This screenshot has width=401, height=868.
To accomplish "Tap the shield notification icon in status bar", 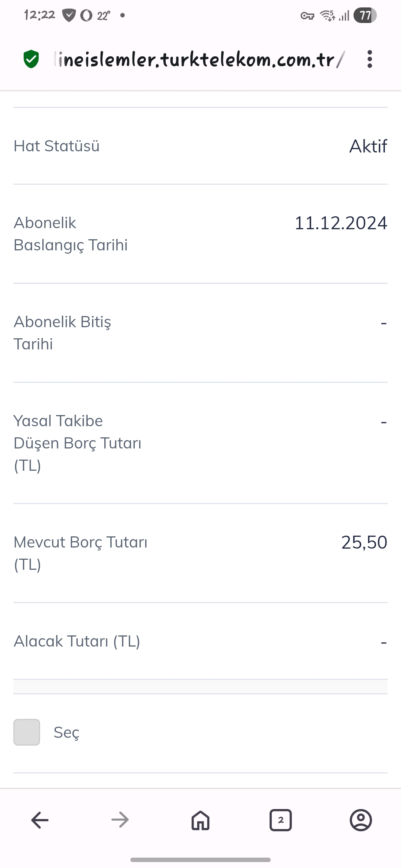I will pyautogui.click(x=69, y=16).
